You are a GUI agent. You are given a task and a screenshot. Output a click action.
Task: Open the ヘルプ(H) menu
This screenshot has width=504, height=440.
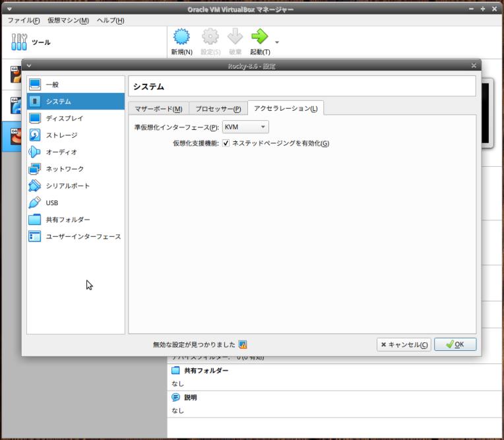[x=110, y=20]
